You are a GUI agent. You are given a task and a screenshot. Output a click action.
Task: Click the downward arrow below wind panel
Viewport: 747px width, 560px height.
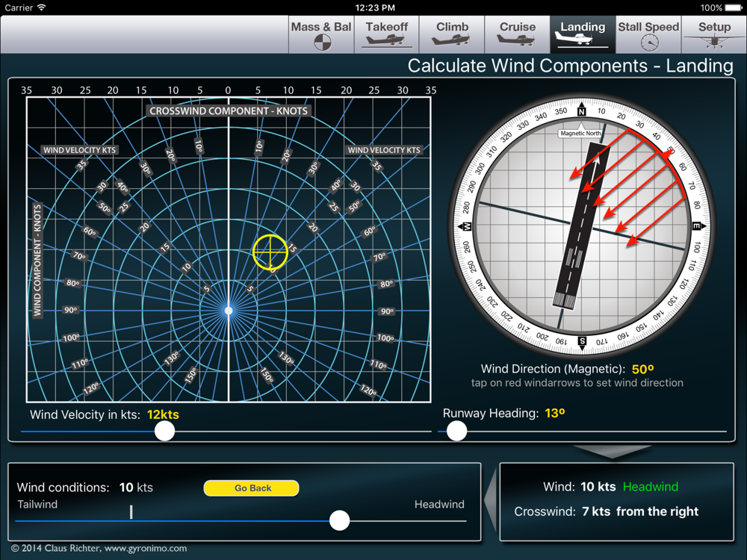click(612, 452)
